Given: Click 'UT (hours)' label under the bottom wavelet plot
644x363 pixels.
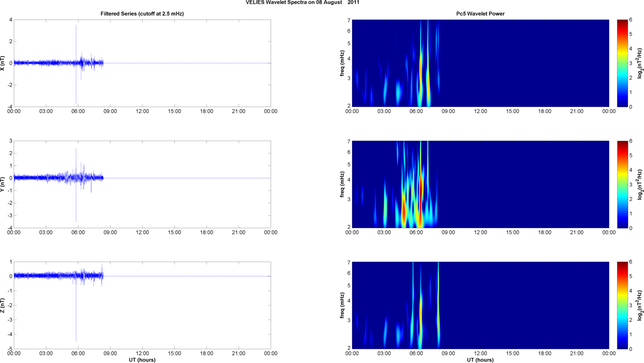Looking at the screenshot, I should tap(480, 360).
